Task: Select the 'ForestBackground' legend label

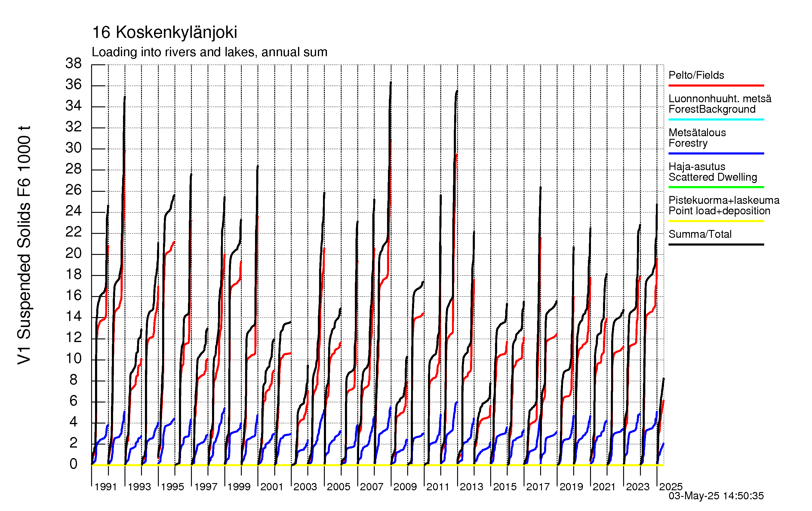Action: 712,109
